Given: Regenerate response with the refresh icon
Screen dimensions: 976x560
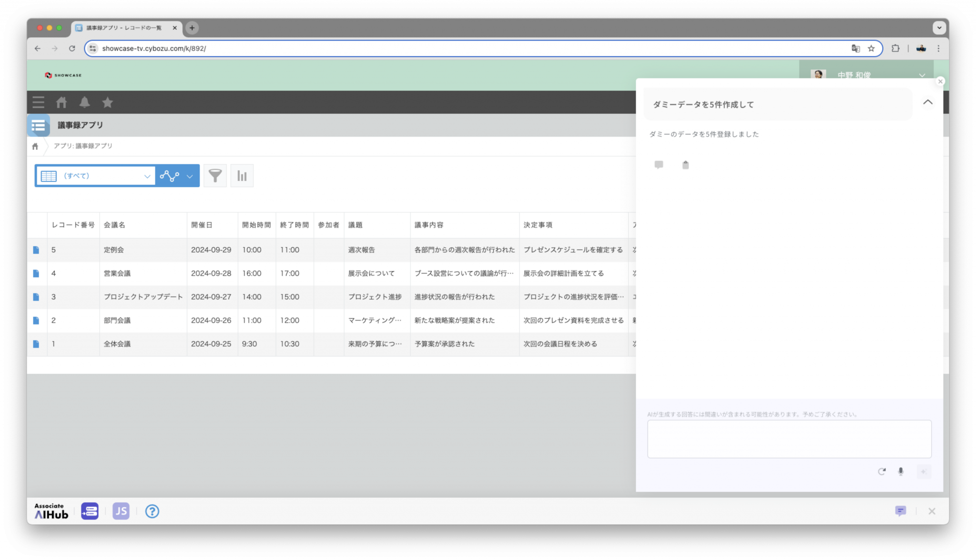Looking at the screenshot, I should (x=882, y=471).
